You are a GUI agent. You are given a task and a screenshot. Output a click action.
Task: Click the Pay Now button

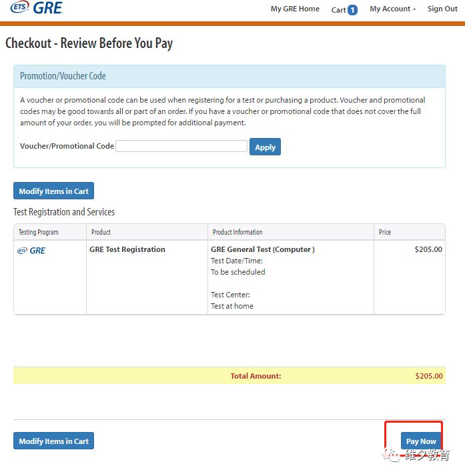(x=421, y=441)
